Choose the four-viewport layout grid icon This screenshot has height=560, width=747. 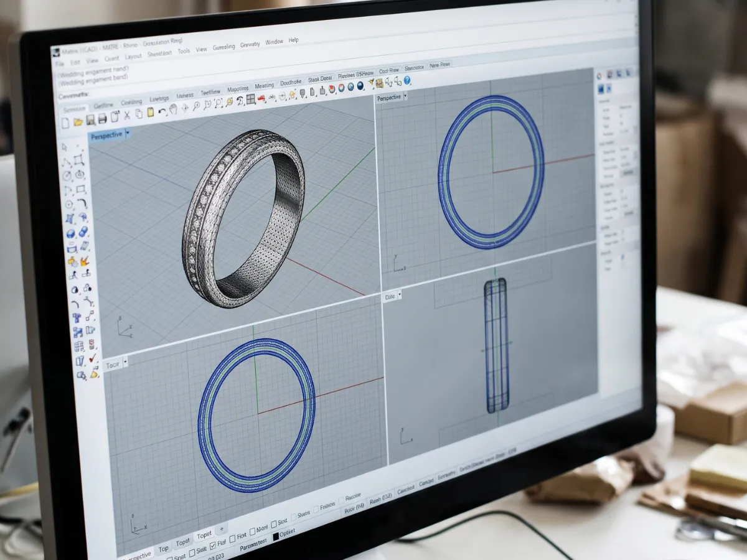(x=250, y=98)
